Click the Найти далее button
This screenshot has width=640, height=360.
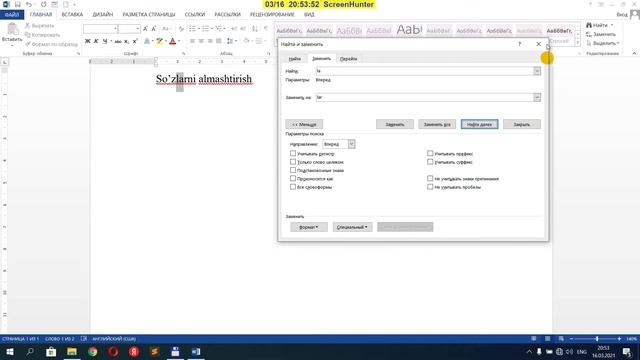pos(479,124)
